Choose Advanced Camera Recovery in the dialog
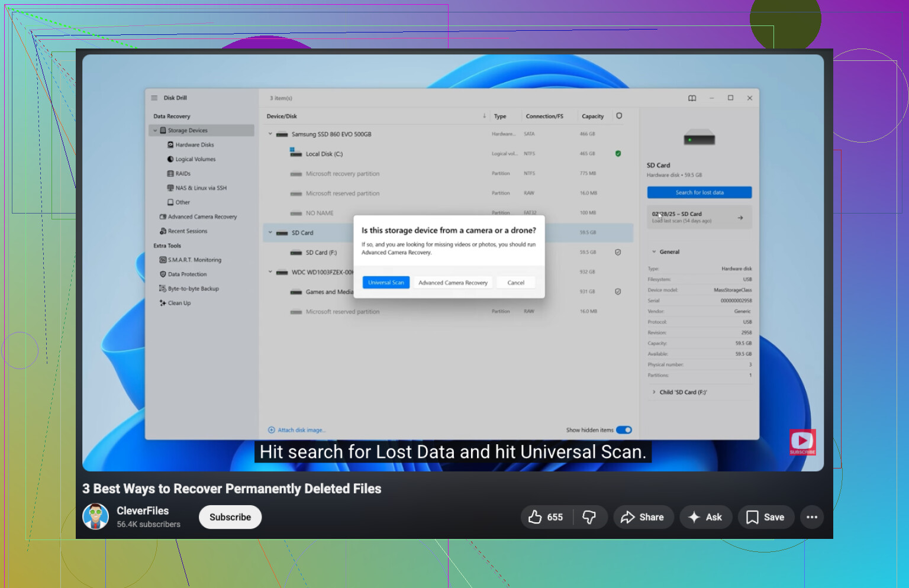This screenshot has width=909, height=588. click(453, 283)
